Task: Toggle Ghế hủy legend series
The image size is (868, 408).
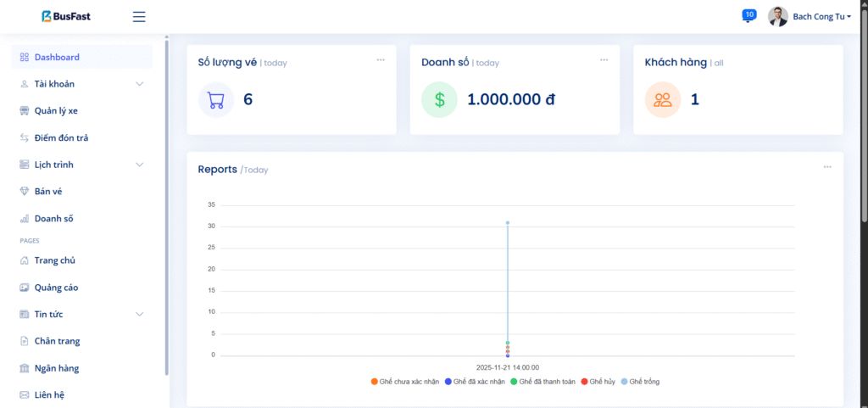Action: [601, 382]
